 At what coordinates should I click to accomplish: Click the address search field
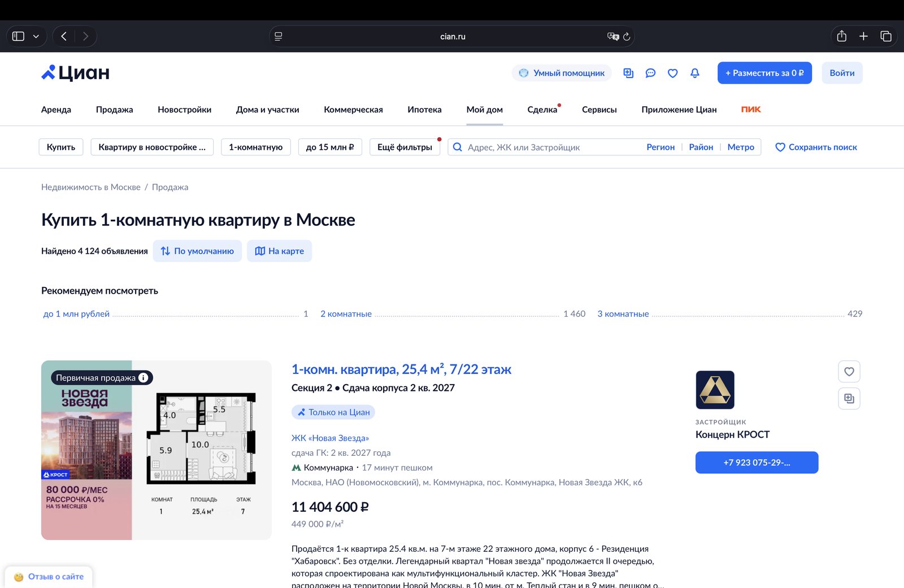tap(554, 147)
